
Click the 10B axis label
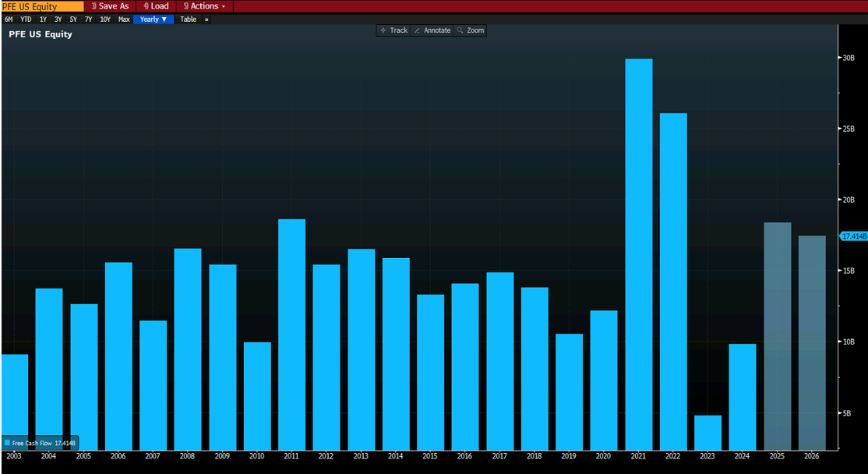[x=849, y=341]
